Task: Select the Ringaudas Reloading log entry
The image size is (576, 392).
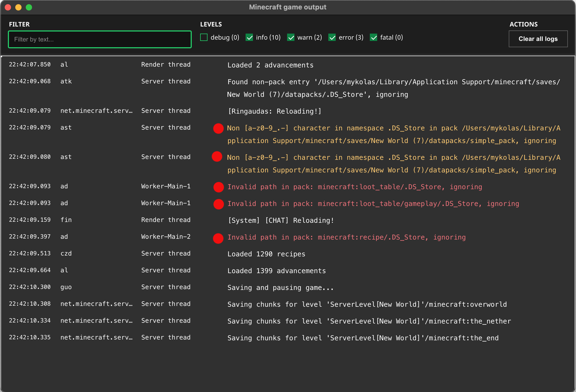Action: click(x=274, y=111)
